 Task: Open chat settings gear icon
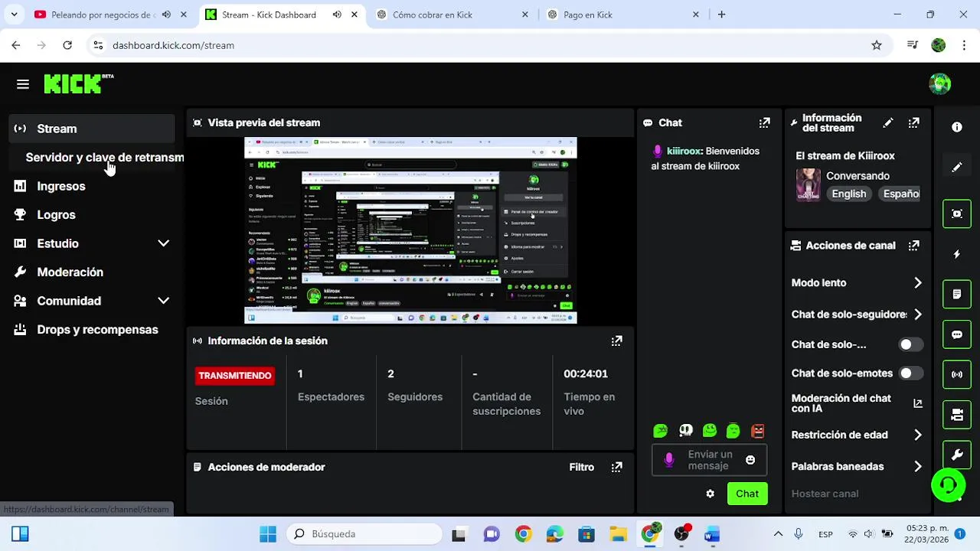710,494
